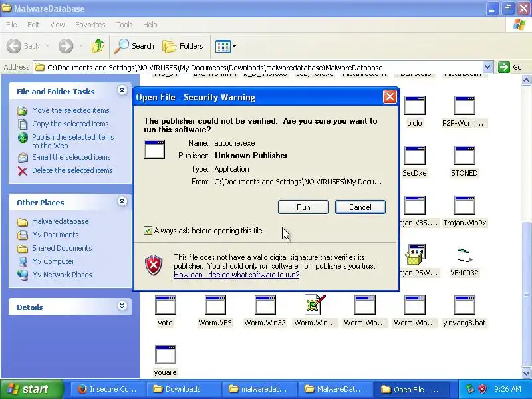Open the Edit menu
This screenshot has width=532, height=399.
[x=33, y=25]
